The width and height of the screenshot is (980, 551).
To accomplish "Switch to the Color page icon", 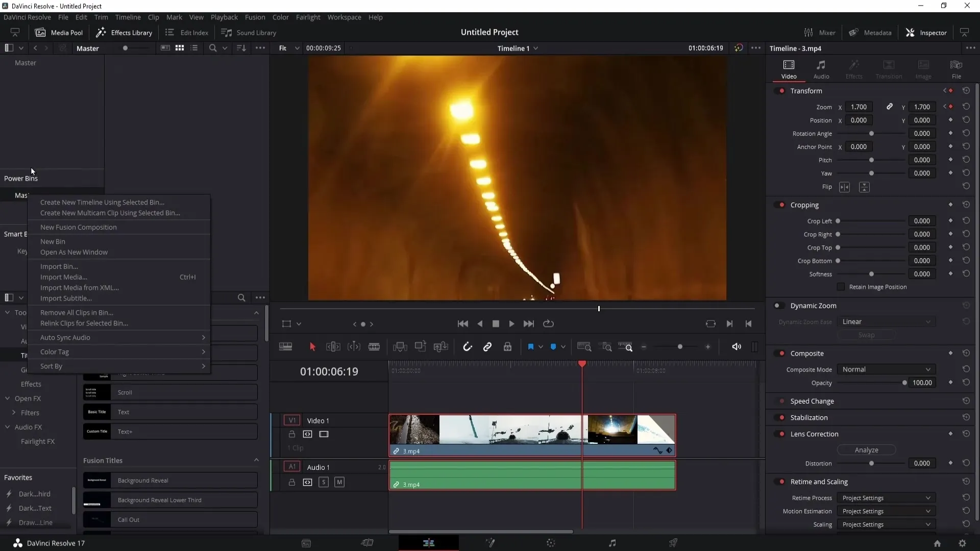I will pyautogui.click(x=551, y=543).
